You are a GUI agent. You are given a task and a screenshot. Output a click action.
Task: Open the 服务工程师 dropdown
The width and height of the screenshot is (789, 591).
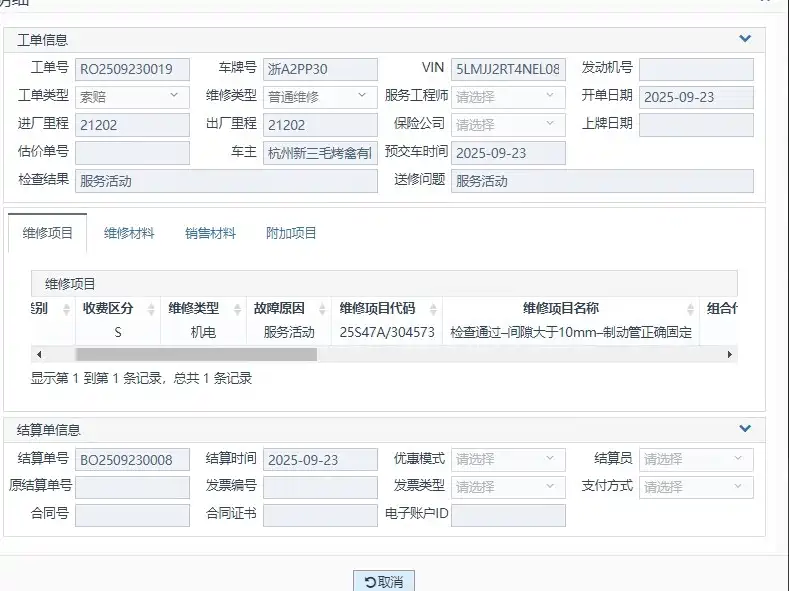click(508, 97)
